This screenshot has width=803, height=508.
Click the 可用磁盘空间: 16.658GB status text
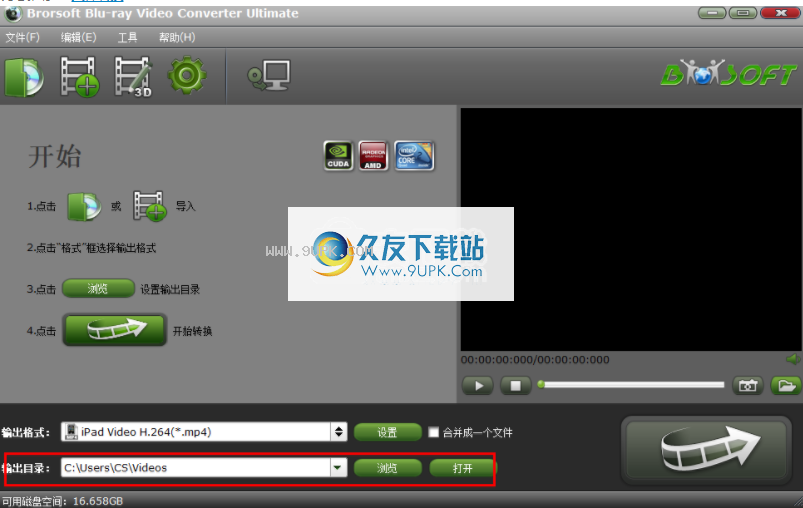(x=62, y=501)
